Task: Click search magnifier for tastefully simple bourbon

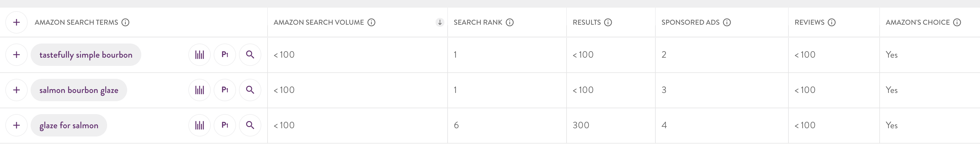Action: pos(250,55)
